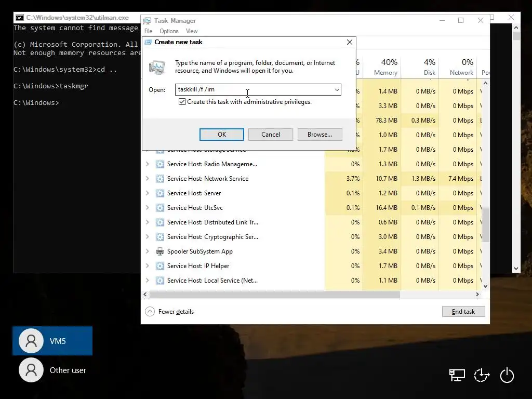532x399 pixels.
Task: Expand Service Host: UtcSvc row
Action: tap(147, 208)
